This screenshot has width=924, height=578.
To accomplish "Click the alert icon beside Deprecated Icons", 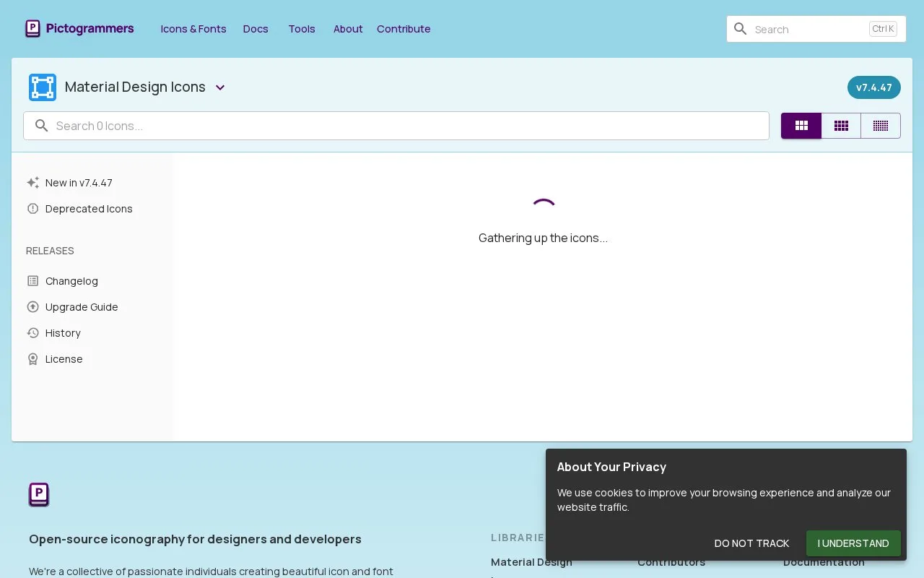I will pyautogui.click(x=32, y=209).
